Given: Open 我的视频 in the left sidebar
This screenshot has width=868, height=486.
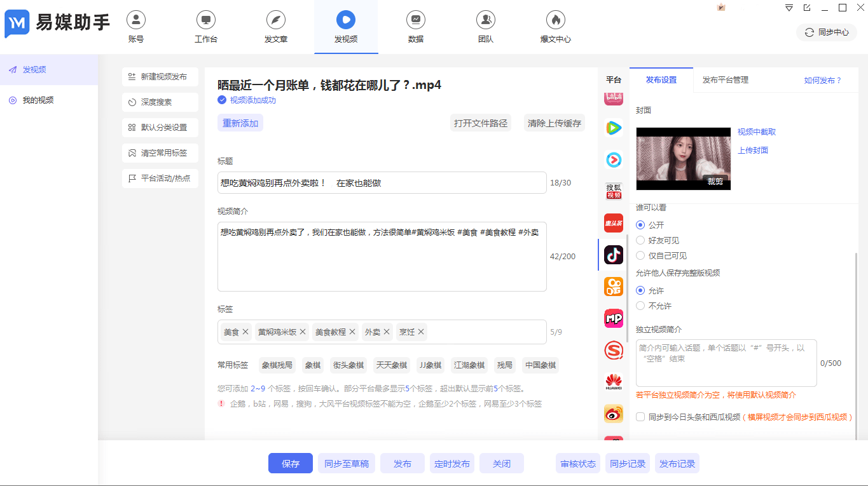Looking at the screenshot, I should click(38, 100).
